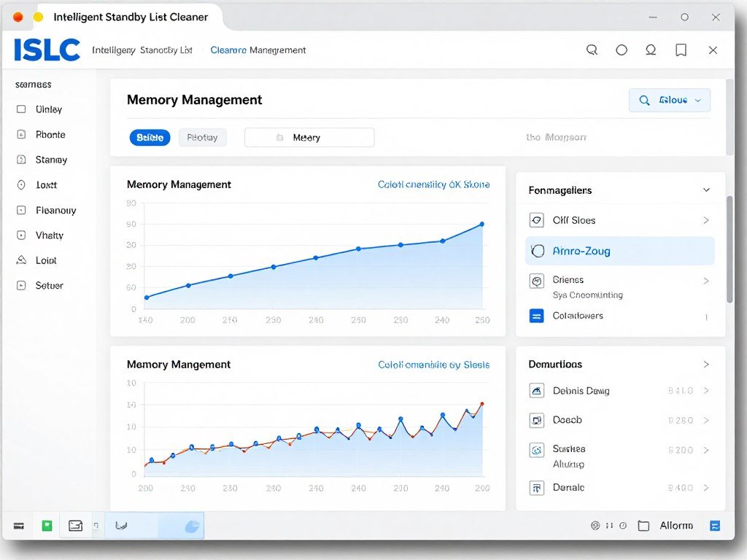This screenshot has width=747, height=560.
Task: Click the search icon in the top bar
Action: pos(592,50)
